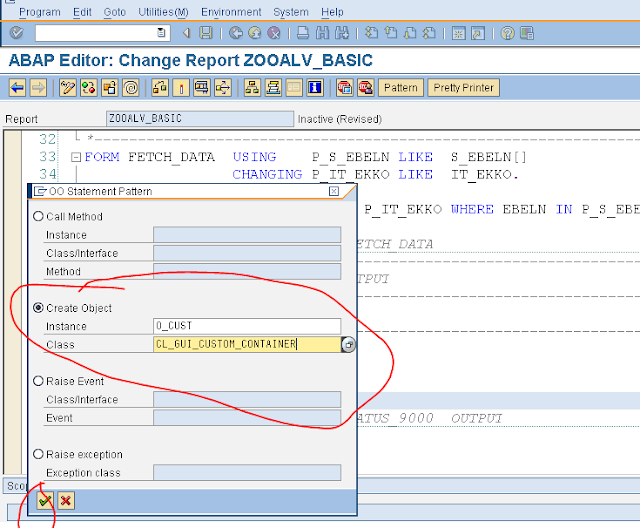Click the Pattern button
The height and width of the screenshot is (528, 640).
pyautogui.click(x=401, y=88)
